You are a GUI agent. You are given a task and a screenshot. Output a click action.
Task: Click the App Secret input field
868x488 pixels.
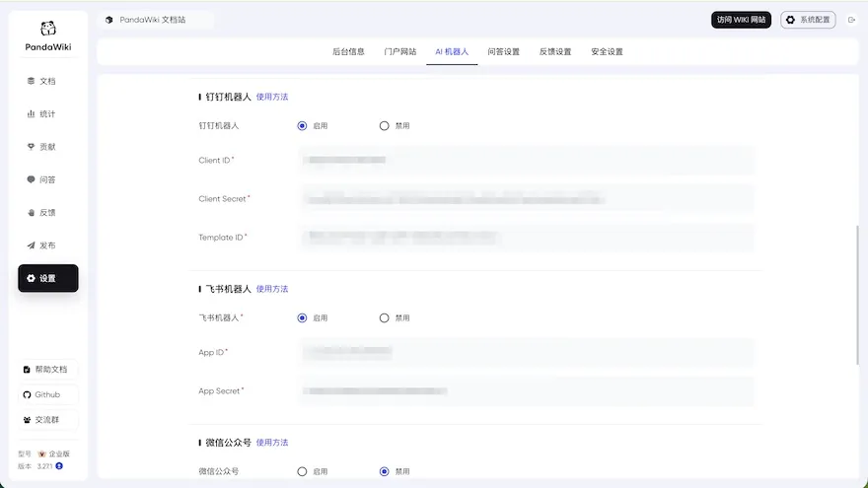click(x=527, y=391)
